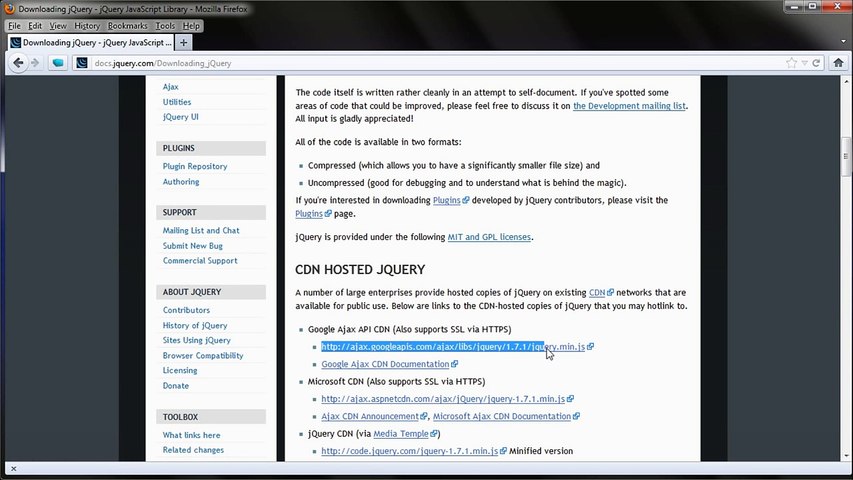Click the external-link icon after googleapis URL
Viewport: 853px width, 480px height.
(591, 346)
